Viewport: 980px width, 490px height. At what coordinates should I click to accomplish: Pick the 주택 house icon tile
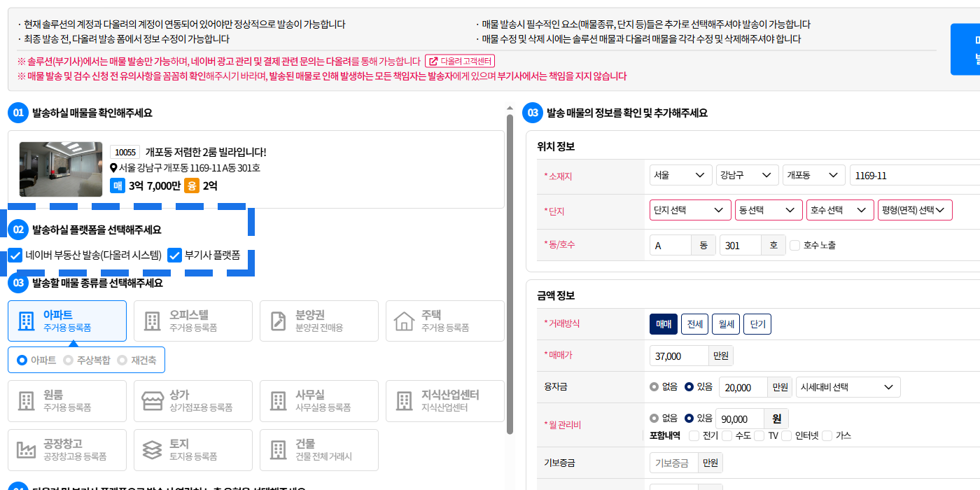[404, 321]
